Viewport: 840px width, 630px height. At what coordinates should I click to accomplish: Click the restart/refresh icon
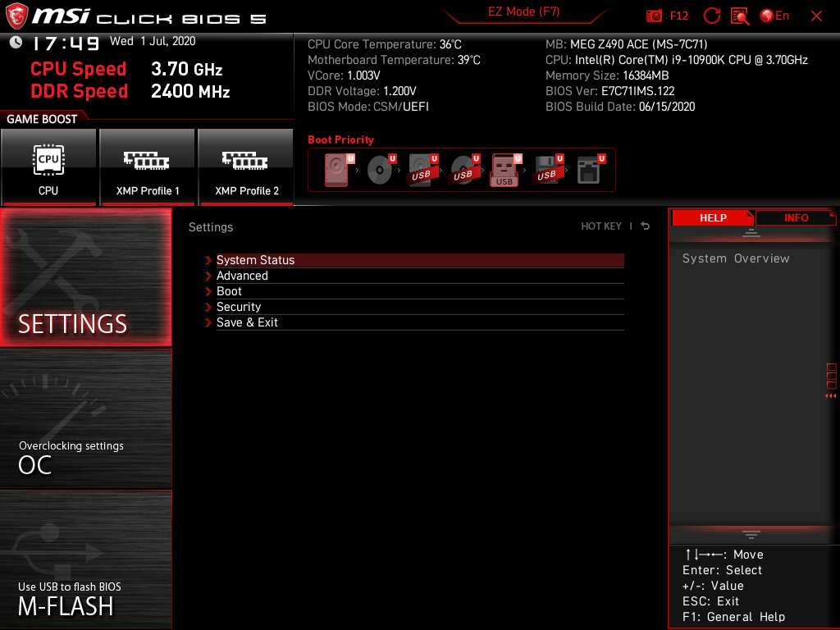712,16
